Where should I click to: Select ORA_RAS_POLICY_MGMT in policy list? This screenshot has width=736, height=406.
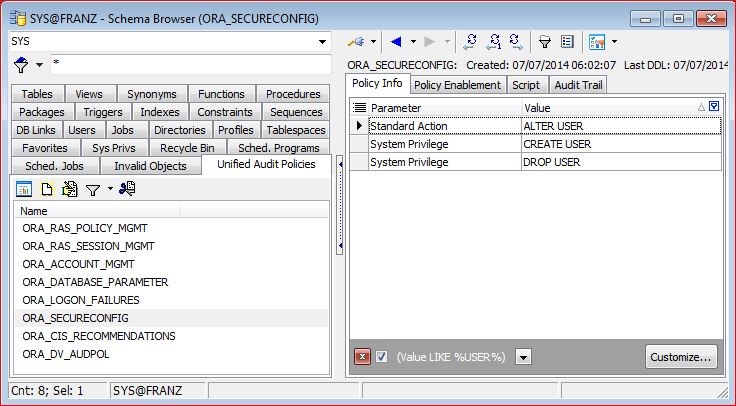tap(172, 228)
